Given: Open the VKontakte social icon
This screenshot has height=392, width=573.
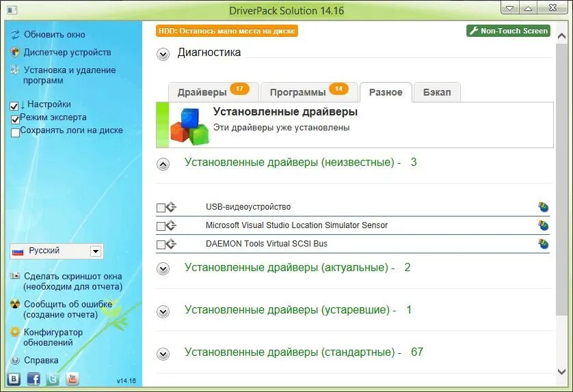Looking at the screenshot, I should tap(14, 379).
